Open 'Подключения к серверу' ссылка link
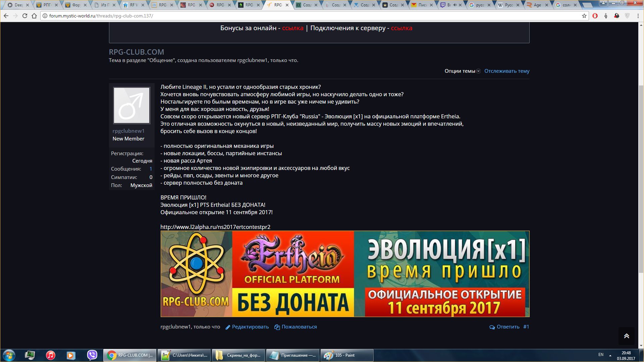The height and width of the screenshot is (362, 644). 401,28
